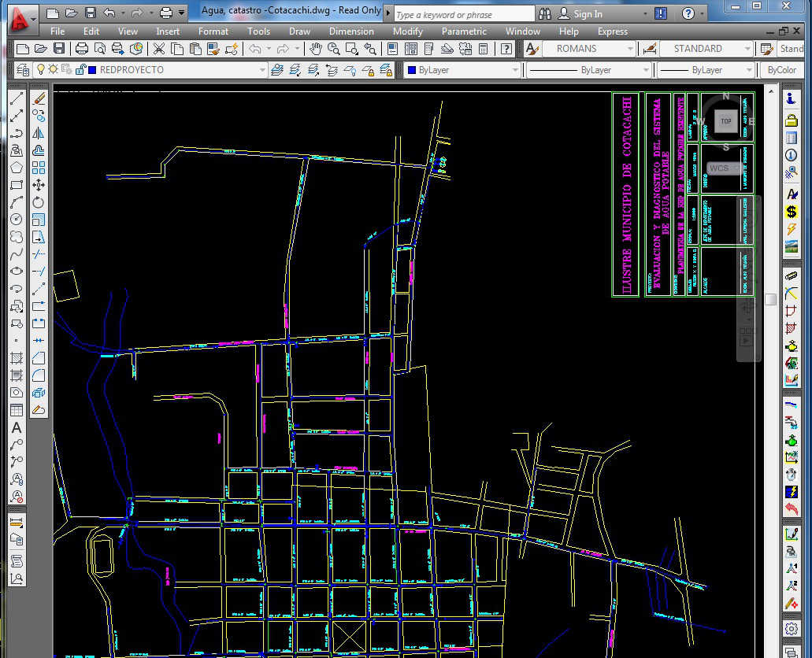Choose the Erase tool
The width and height of the screenshot is (812, 658).
[x=39, y=98]
